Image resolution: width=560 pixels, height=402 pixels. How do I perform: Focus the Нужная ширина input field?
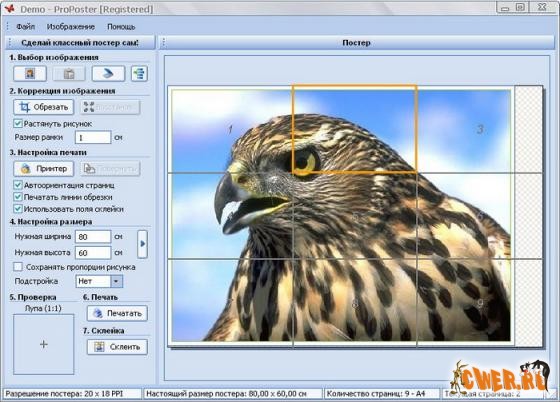pos(93,237)
